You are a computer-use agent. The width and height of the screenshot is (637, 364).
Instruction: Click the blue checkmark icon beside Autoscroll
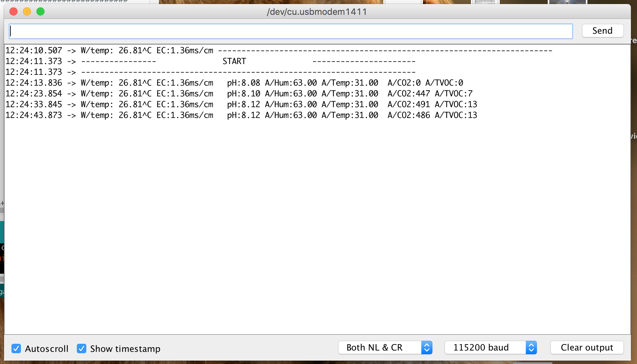16,348
